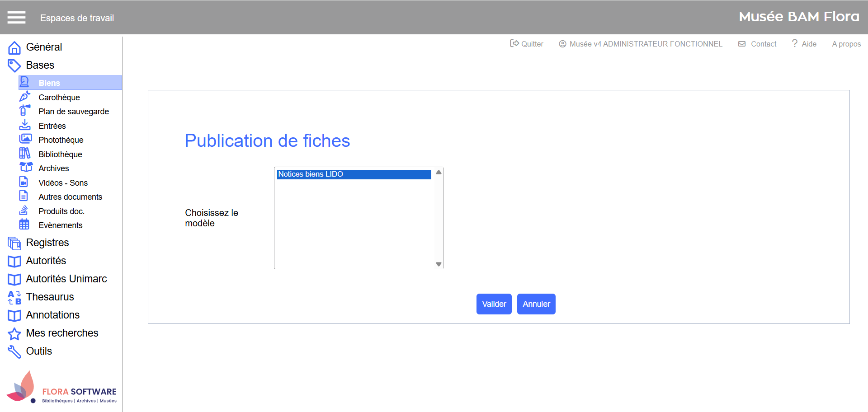Image resolution: width=868 pixels, height=412 pixels.
Task: Click the Outils wrench icon
Action: point(14,351)
